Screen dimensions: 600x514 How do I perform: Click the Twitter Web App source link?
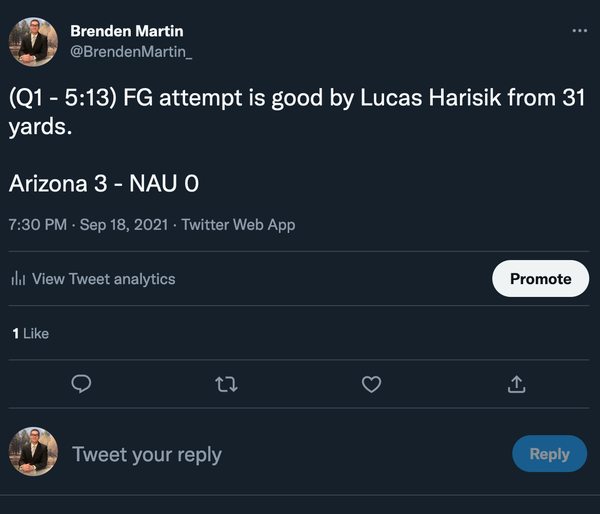tap(238, 225)
